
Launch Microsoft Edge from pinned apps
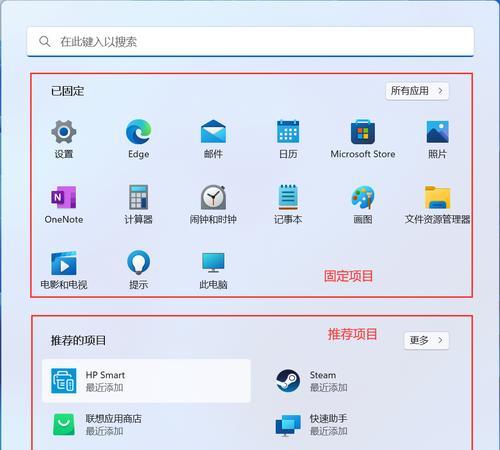point(138,139)
